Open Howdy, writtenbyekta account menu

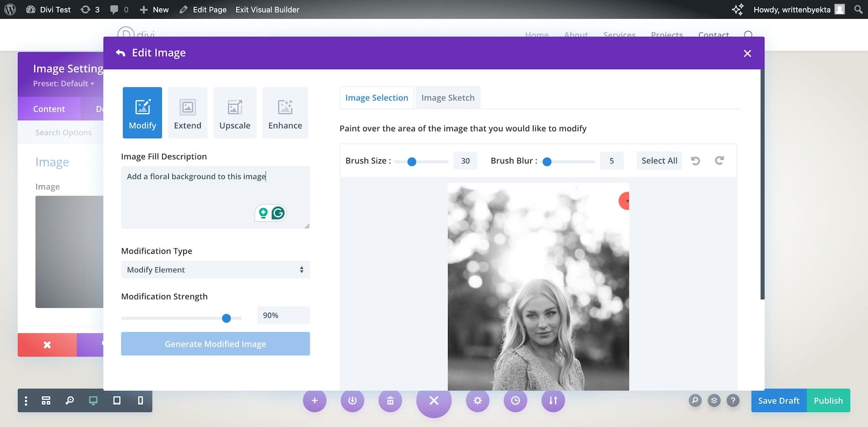tap(799, 9)
